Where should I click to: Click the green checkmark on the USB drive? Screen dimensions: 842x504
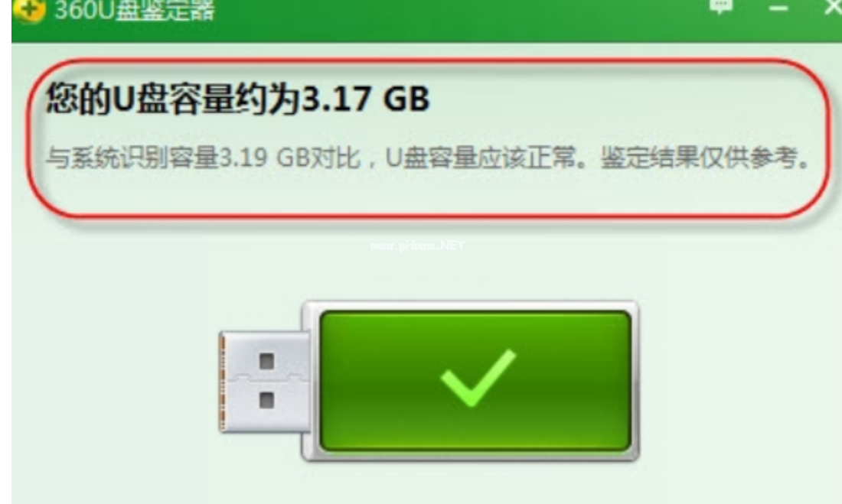click(x=478, y=377)
